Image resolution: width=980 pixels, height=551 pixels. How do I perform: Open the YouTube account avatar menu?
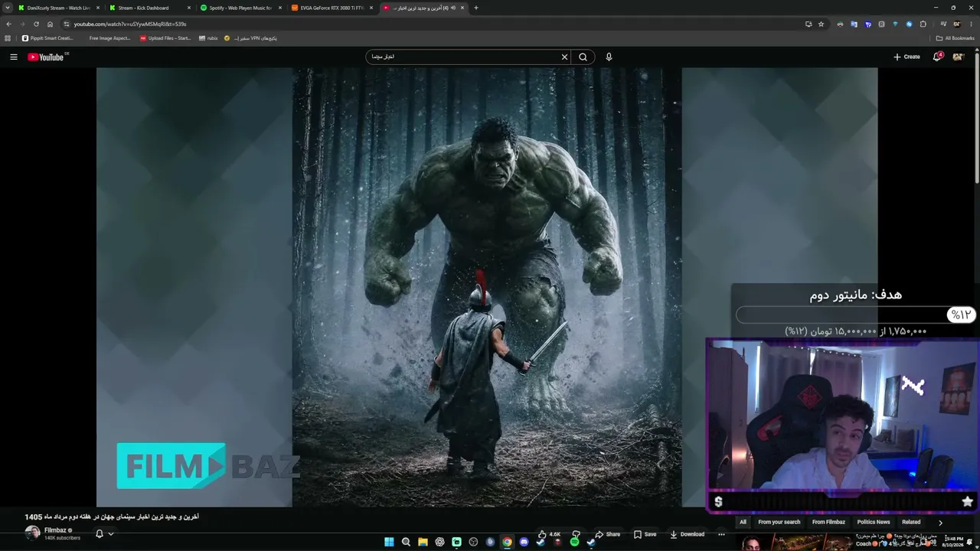click(958, 57)
